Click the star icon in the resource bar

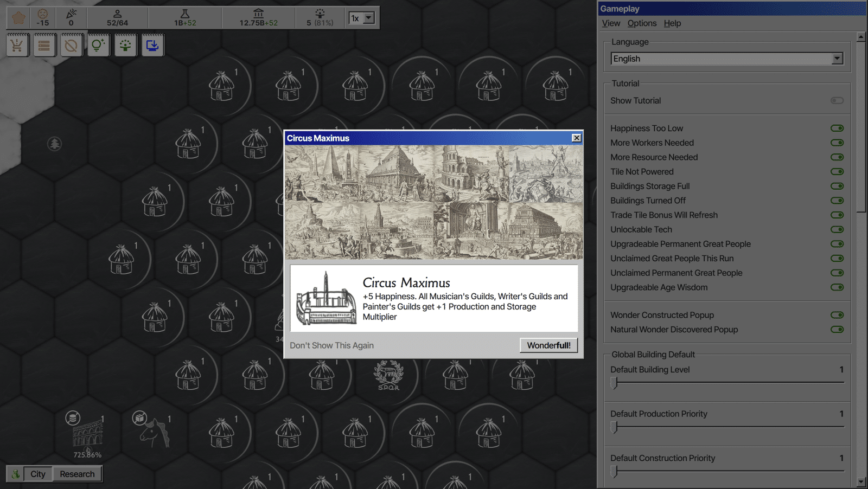[x=18, y=17]
